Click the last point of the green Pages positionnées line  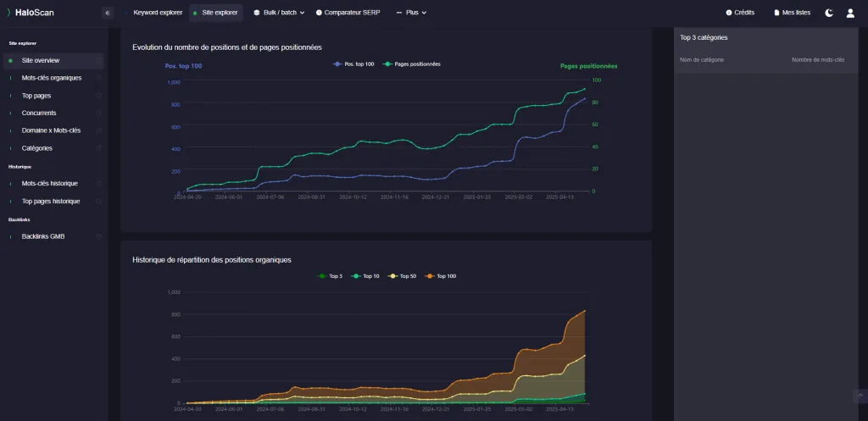(x=585, y=88)
